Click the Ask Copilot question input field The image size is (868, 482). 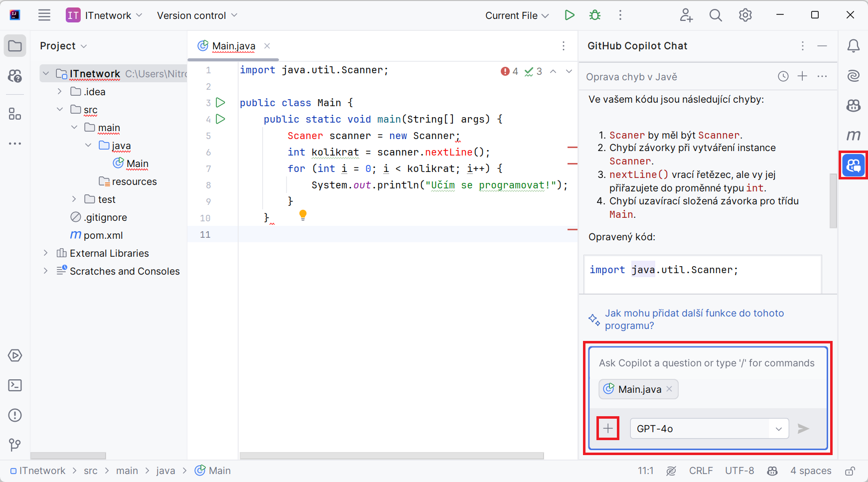[707, 363]
